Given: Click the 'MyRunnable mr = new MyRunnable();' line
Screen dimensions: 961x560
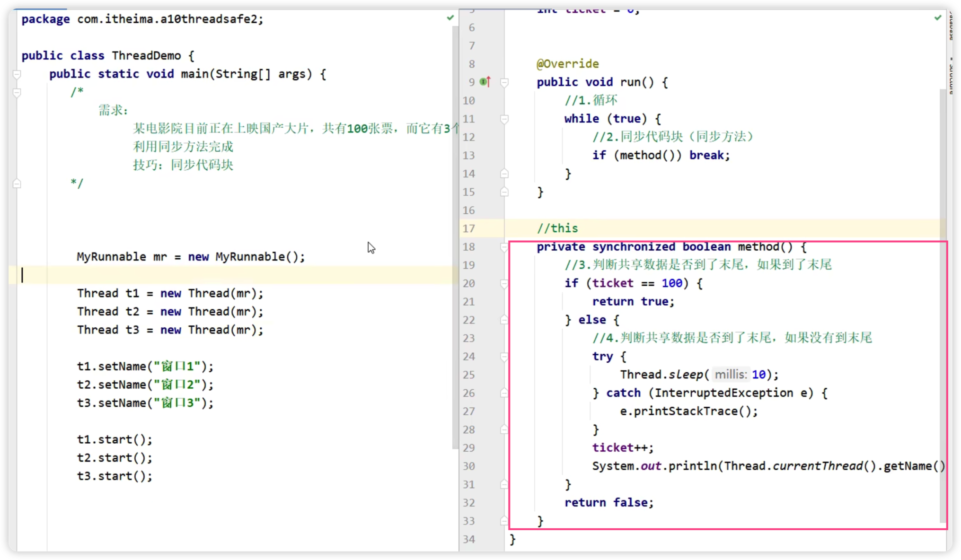Looking at the screenshot, I should 191,257.
